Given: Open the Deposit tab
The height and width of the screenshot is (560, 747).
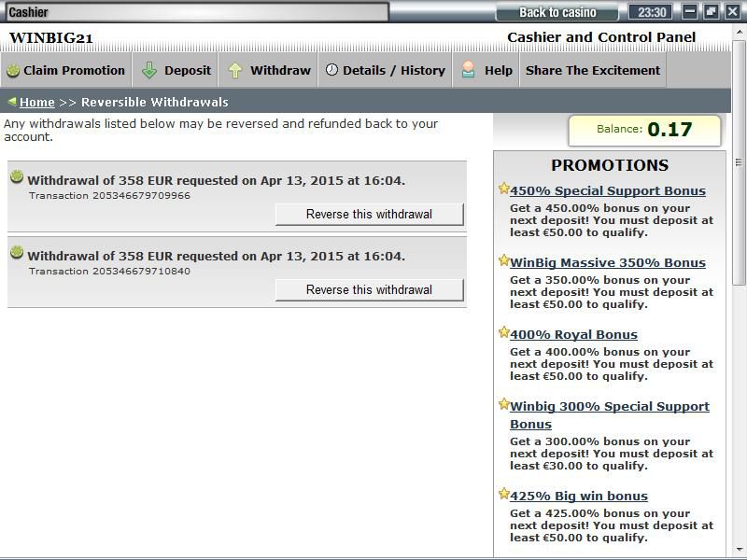Looking at the screenshot, I should click(175, 70).
